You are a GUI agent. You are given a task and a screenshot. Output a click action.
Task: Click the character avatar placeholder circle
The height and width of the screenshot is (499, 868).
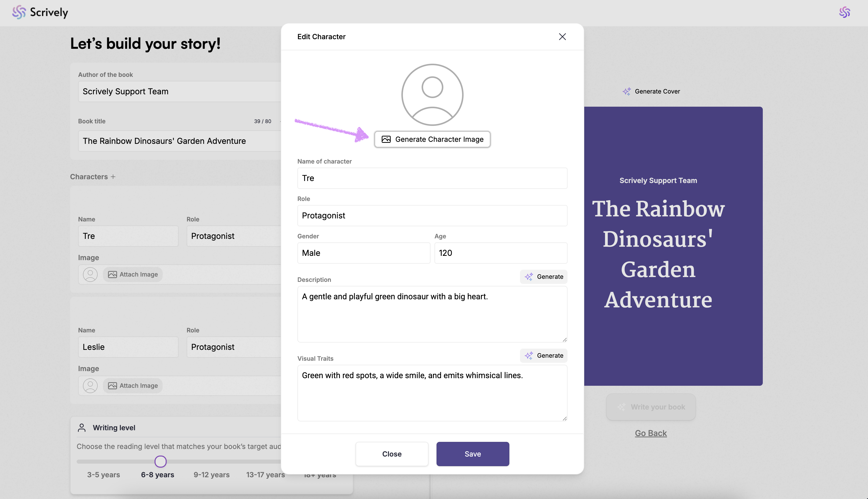[x=432, y=95]
